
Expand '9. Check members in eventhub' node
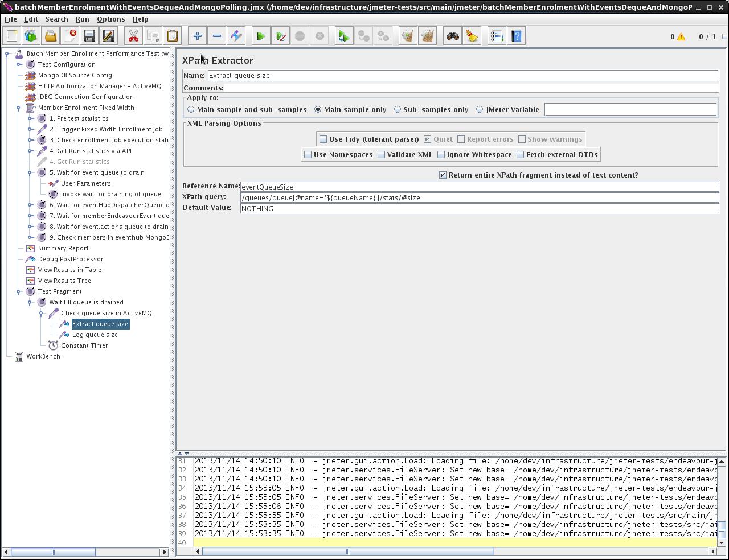tap(30, 237)
